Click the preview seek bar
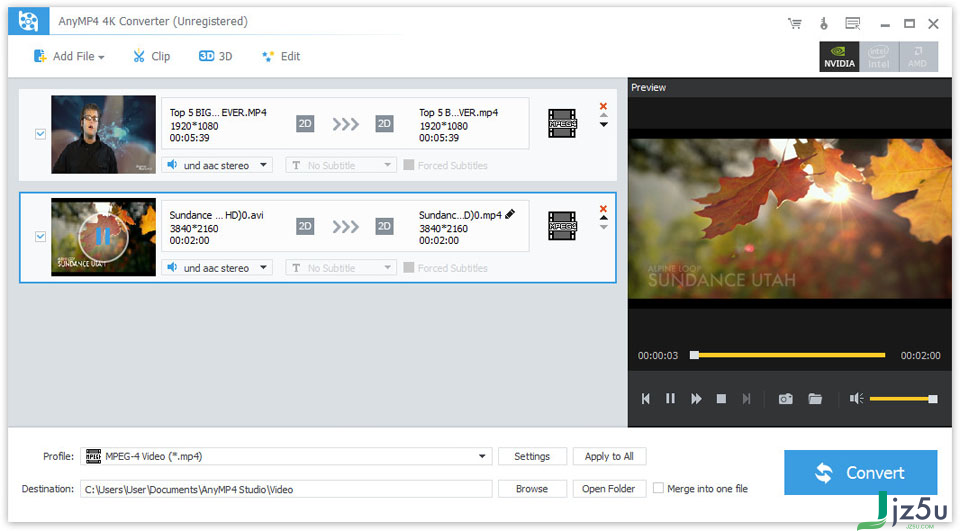 pyautogui.click(x=788, y=355)
